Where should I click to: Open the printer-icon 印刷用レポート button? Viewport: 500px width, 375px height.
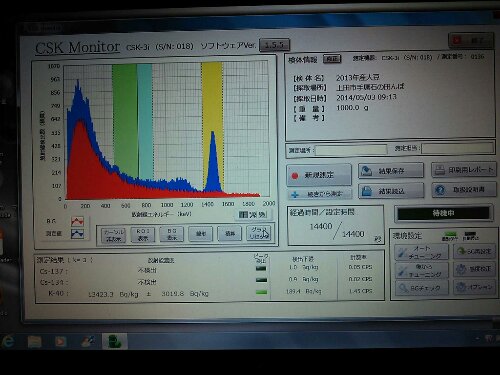click(464, 169)
